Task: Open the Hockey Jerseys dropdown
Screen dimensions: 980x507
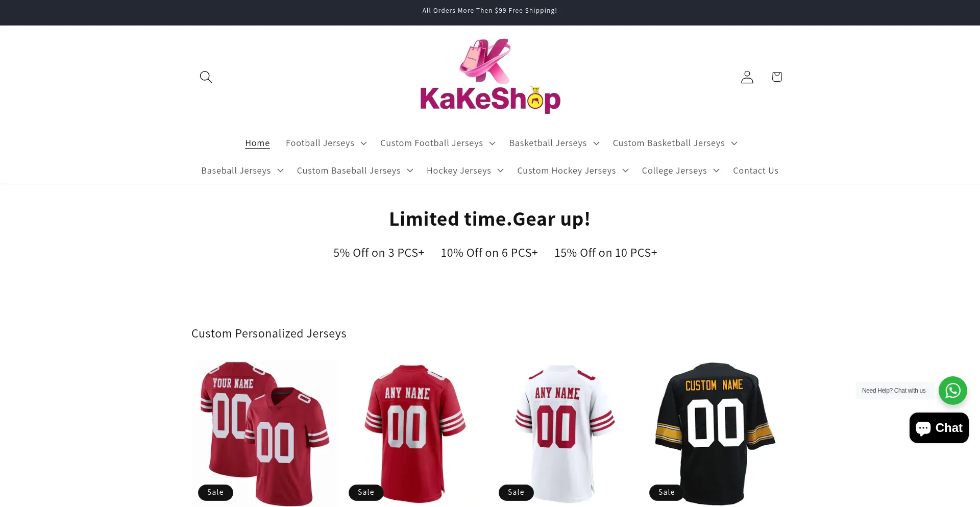Action: point(465,171)
